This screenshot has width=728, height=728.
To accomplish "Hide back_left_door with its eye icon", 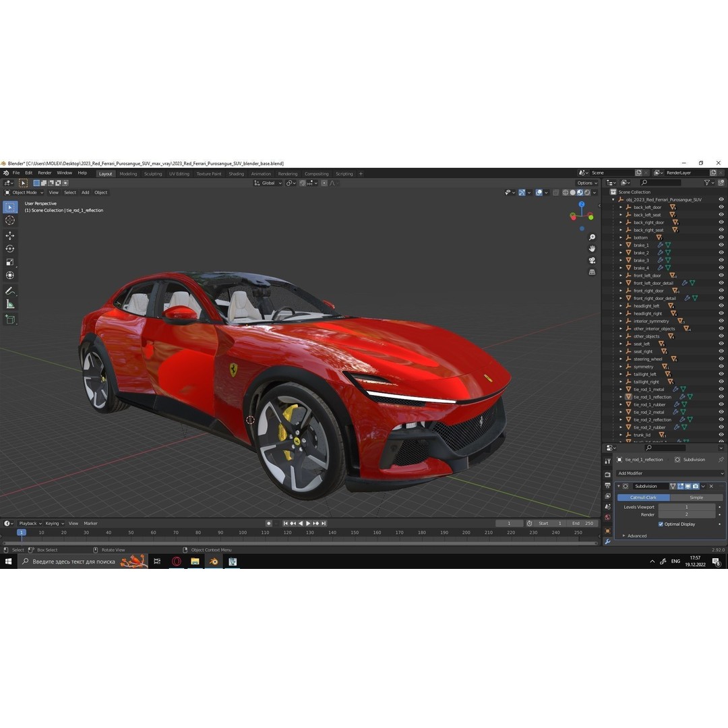I will click(x=721, y=207).
